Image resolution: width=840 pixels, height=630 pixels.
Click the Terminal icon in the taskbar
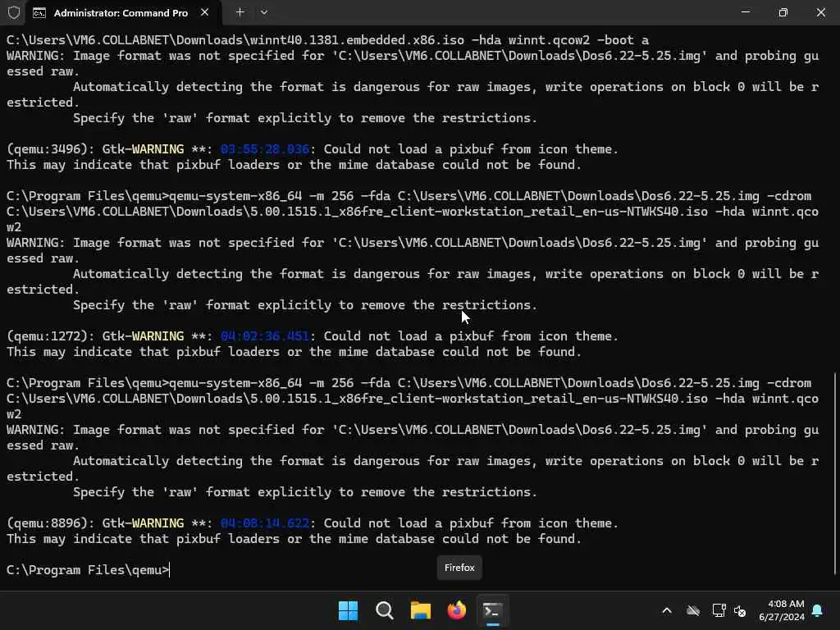coord(492,610)
